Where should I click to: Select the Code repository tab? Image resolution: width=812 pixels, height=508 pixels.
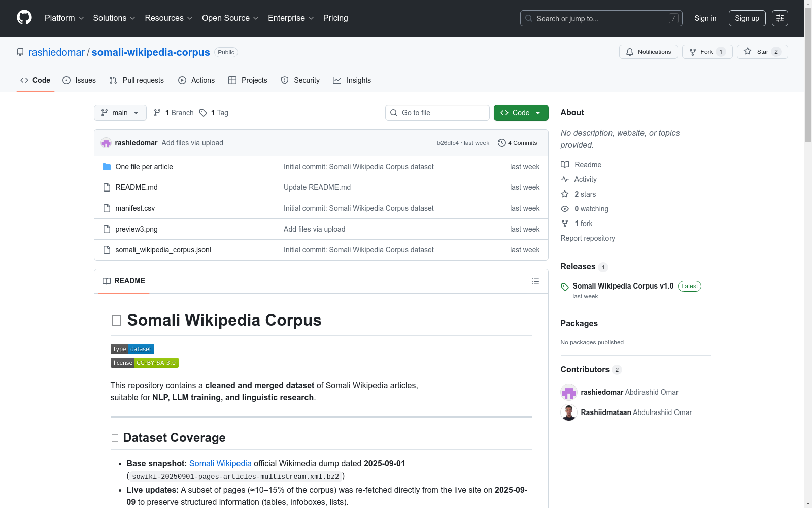point(36,80)
